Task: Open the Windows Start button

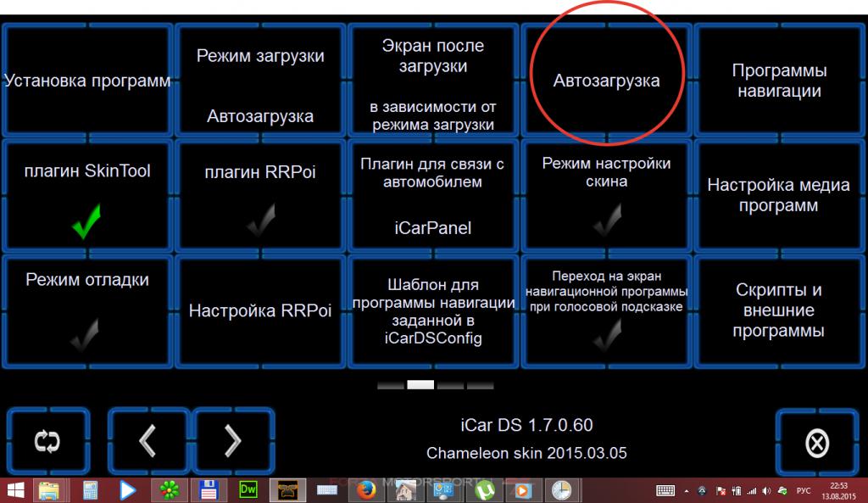Action: pos(15,490)
